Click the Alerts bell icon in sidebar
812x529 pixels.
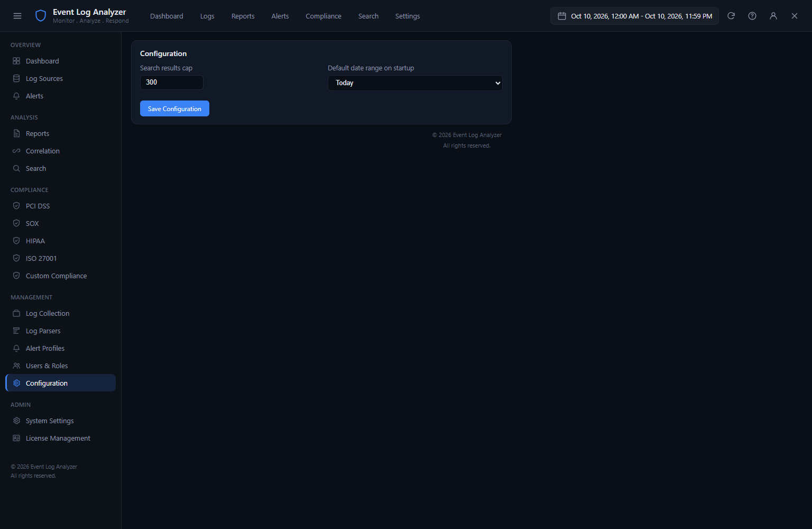point(16,96)
